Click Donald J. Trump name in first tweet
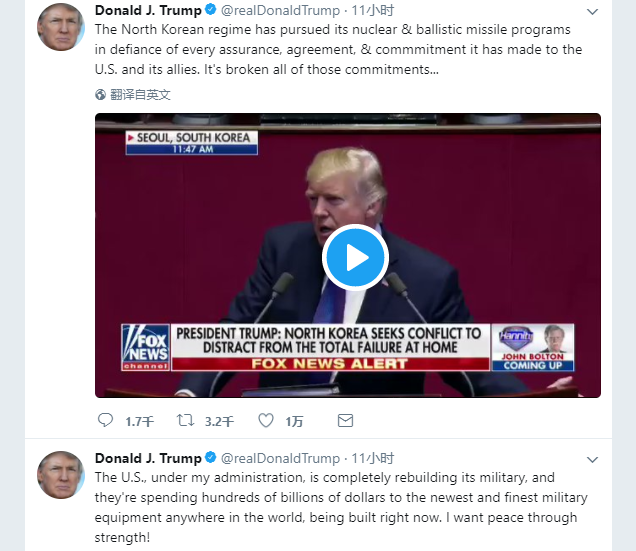636x551 pixels. click(148, 10)
